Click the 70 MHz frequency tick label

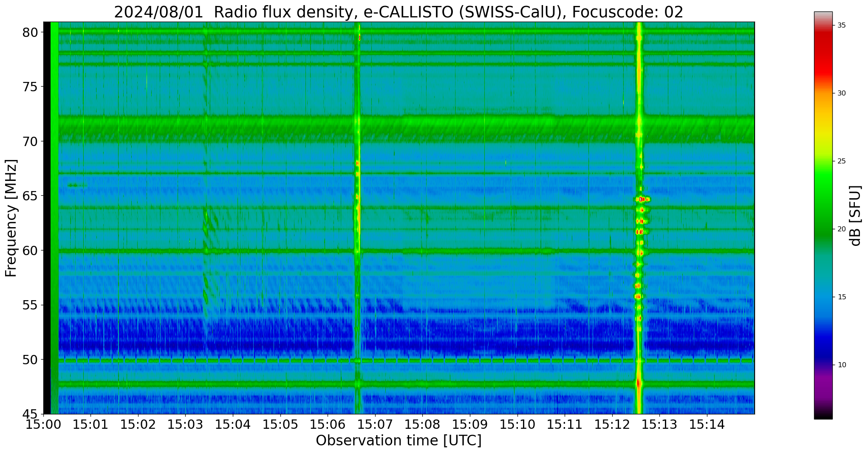30,141
